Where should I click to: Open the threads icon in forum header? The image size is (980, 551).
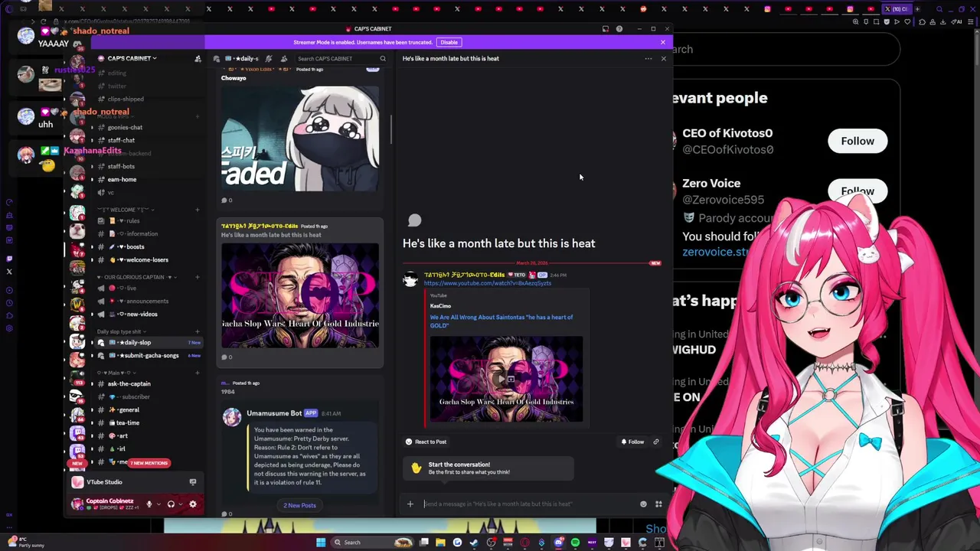click(217, 59)
